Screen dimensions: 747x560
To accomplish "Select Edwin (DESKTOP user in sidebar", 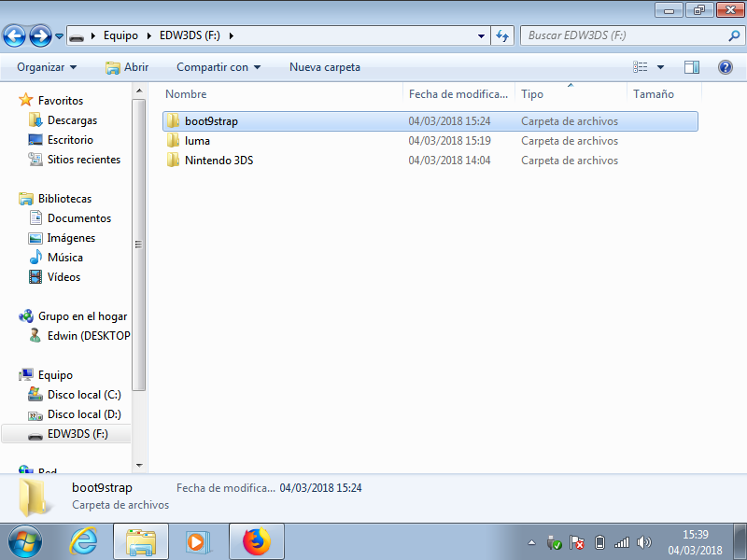I will (x=89, y=336).
